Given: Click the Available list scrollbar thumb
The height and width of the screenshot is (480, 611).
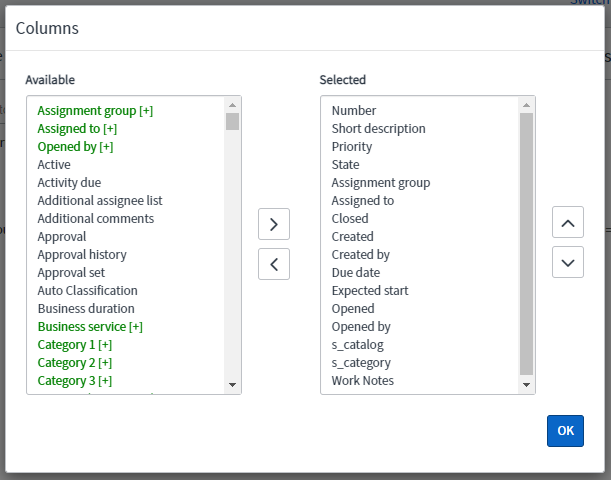Looking at the screenshot, I should point(233,121).
